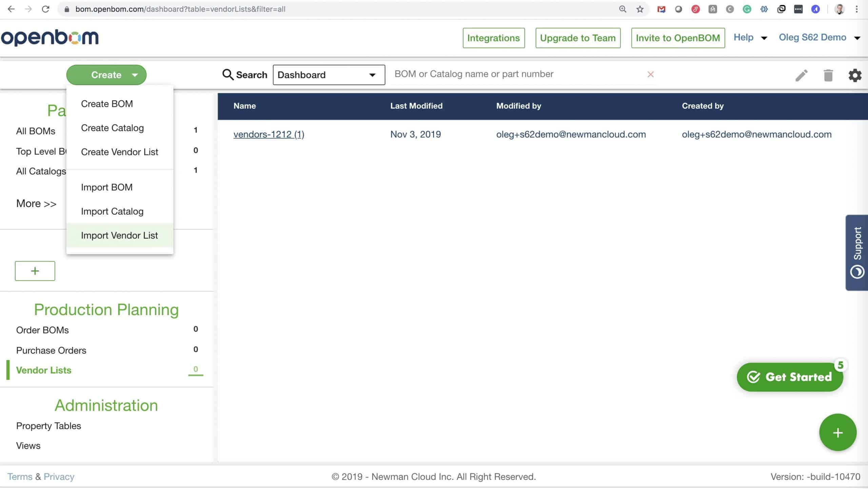The image size is (868, 489).
Task: Open the settings gear icon
Action: click(x=855, y=75)
